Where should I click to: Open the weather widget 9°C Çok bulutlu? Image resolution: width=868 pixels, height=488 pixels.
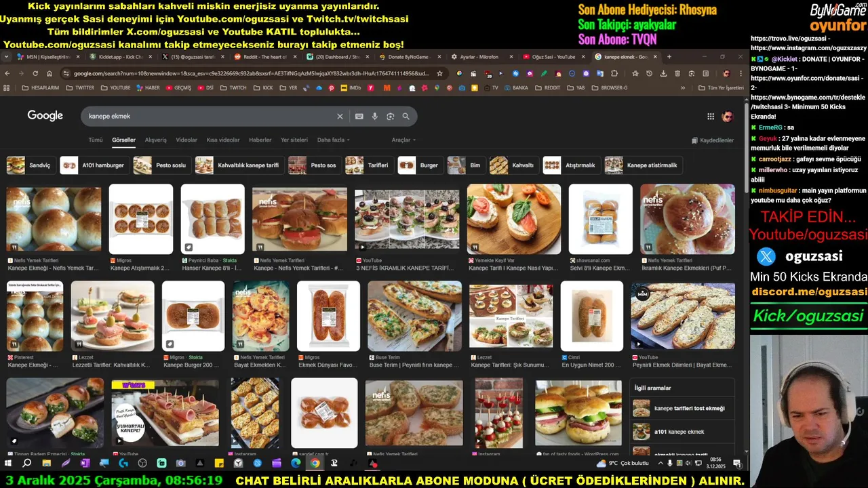pos(623,464)
